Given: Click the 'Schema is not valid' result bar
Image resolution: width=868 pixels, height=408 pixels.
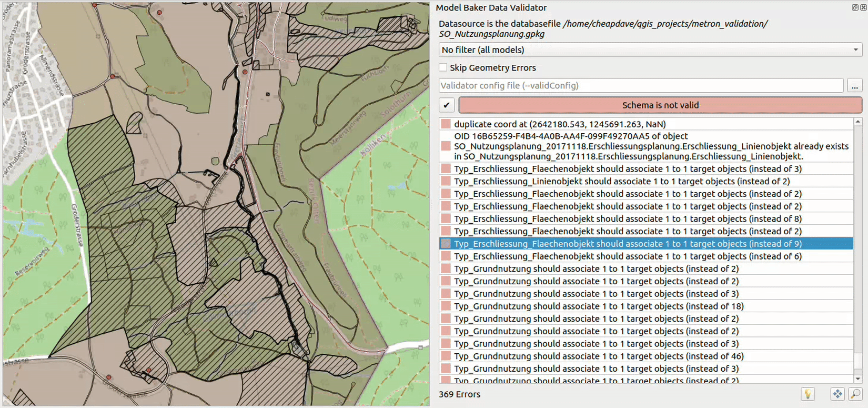Looking at the screenshot, I should (x=660, y=105).
